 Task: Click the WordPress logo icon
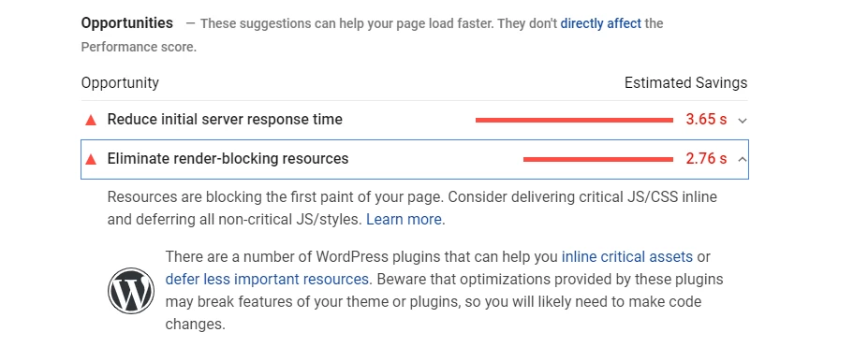(x=131, y=291)
